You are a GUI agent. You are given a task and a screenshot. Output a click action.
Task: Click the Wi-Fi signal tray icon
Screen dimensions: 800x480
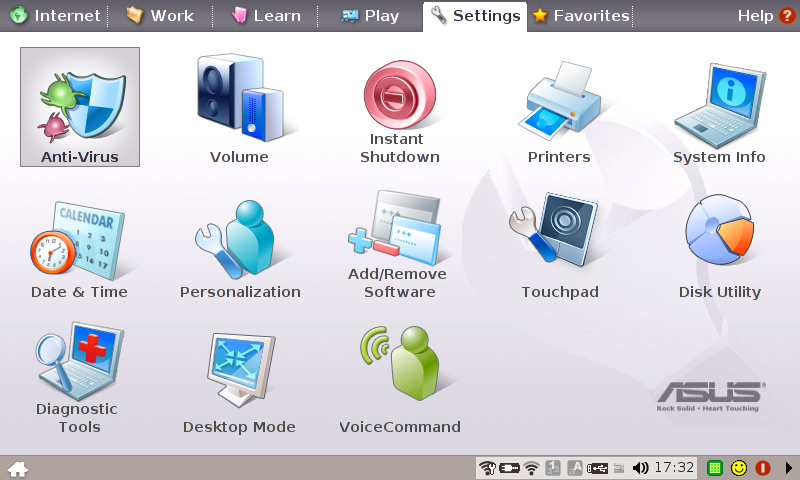pyautogui.click(x=532, y=468)
